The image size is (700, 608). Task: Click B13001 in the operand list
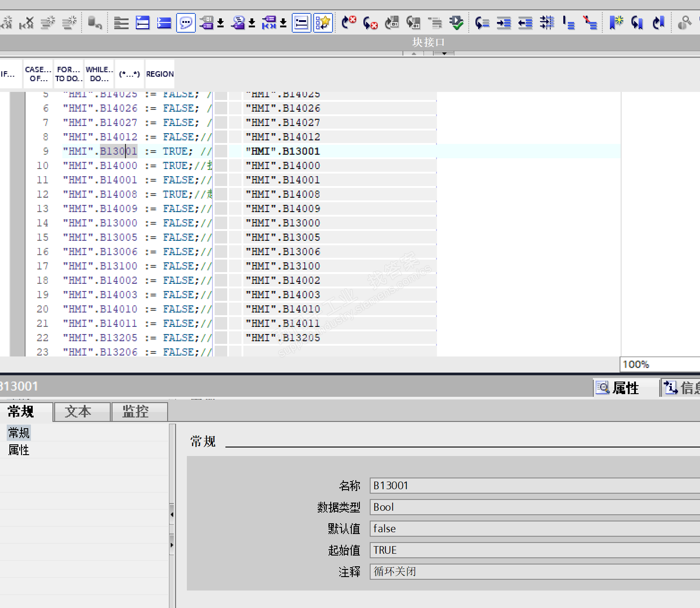tap(283, 151)
